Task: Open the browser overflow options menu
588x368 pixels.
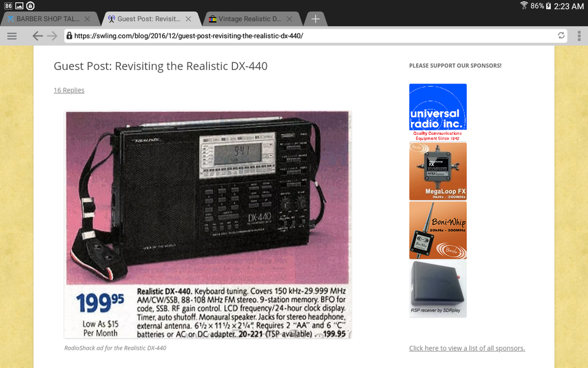Action: pyautogui.click(x=579, y=36)
